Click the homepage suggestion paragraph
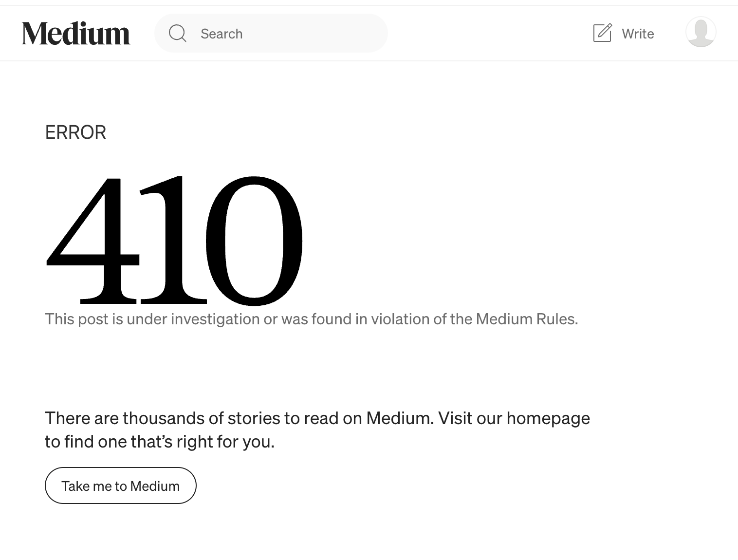Image resolution: width=738 pixels, height=560 pixels. [316, 429]
